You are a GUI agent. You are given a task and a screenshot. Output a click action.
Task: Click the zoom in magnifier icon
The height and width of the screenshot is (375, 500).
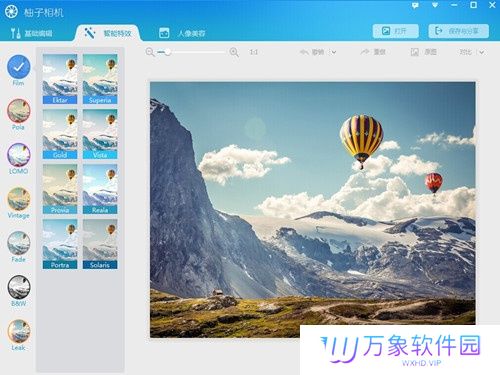pyautogui.click(x=234, y=52)
